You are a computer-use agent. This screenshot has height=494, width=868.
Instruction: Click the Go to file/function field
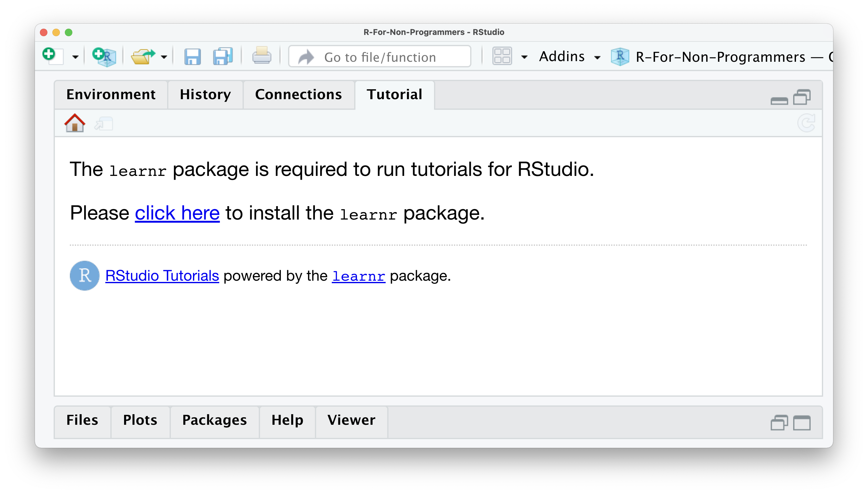380,57
